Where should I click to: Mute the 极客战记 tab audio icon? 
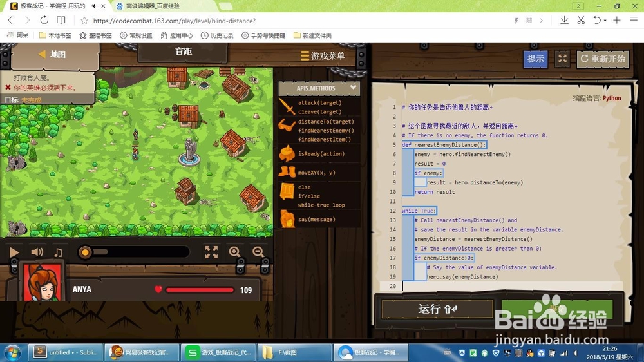pos(94,6)
